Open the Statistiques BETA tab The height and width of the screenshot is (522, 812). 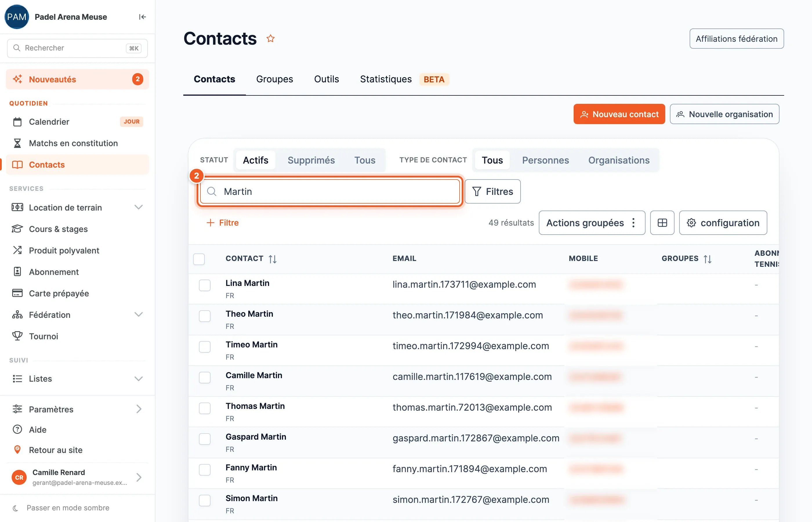pos(405,79)
